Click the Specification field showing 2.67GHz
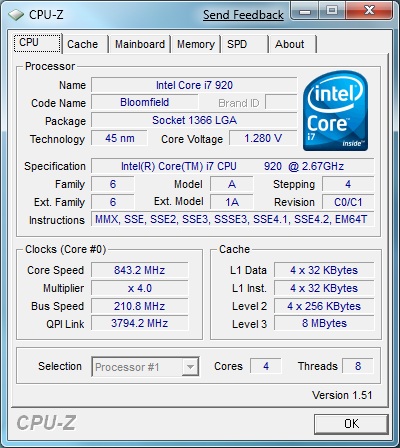The width and height of the screenshot is (400, 448). click(233, 166)
